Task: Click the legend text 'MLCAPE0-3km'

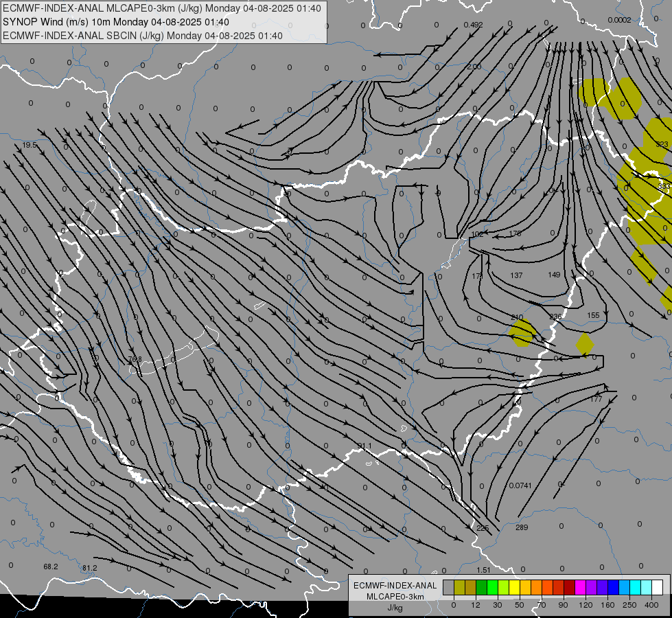Action: tap(395, 597)
